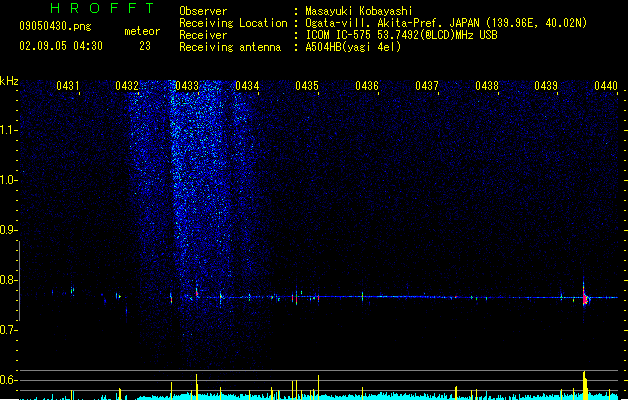Click the Receiving Location label
The height and width of the screenshot is (400, 629).
[233, 23]
